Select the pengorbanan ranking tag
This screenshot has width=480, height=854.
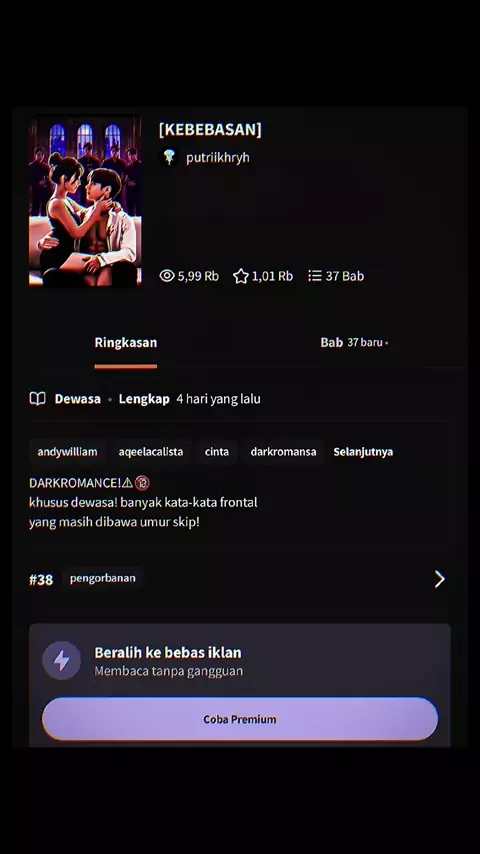[102, 578]
